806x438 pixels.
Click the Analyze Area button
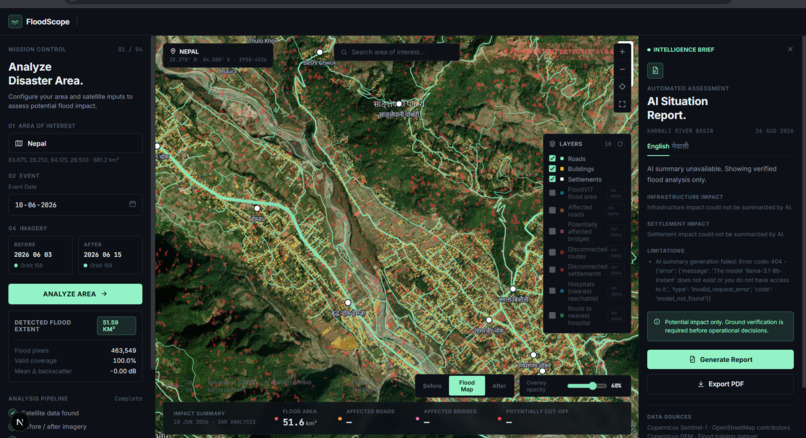(x=75, y=294)
